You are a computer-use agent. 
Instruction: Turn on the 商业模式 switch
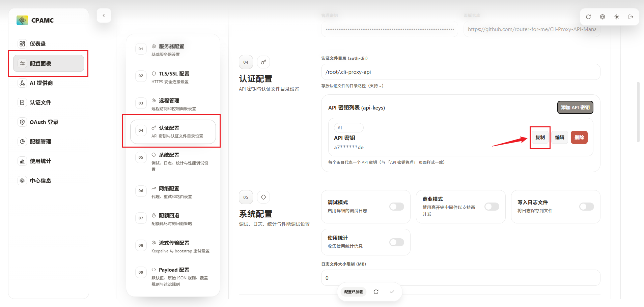492,207
